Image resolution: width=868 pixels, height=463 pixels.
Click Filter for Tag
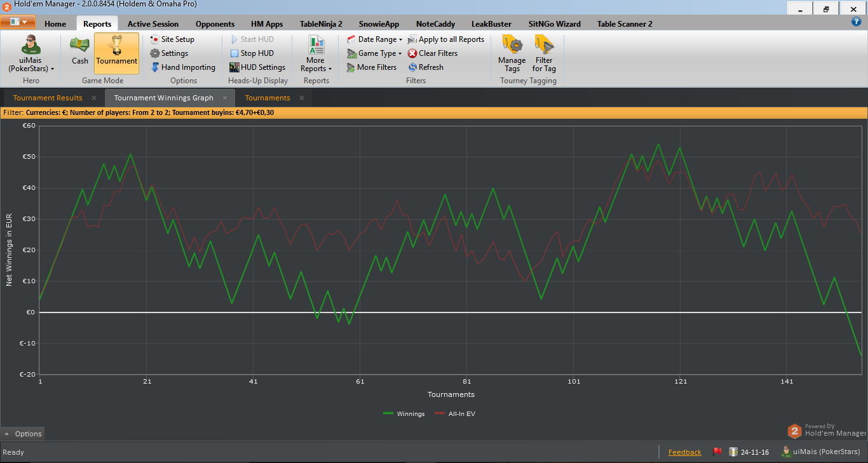point(544,54)
